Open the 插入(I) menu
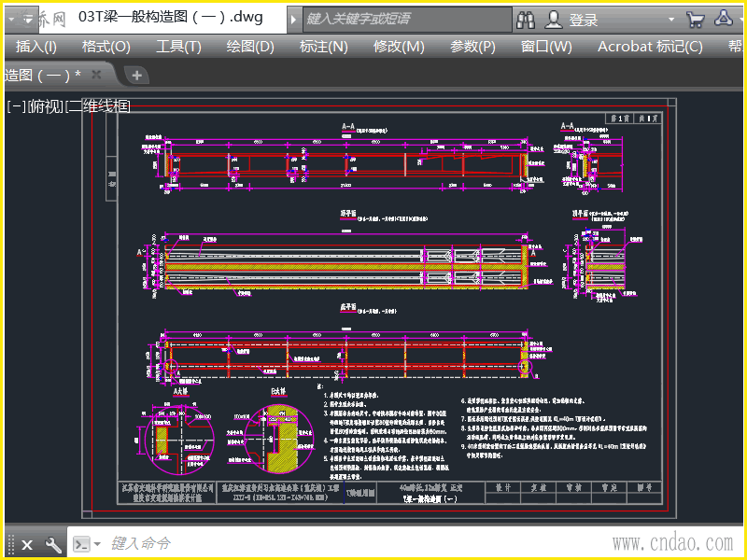 (36, 47)
